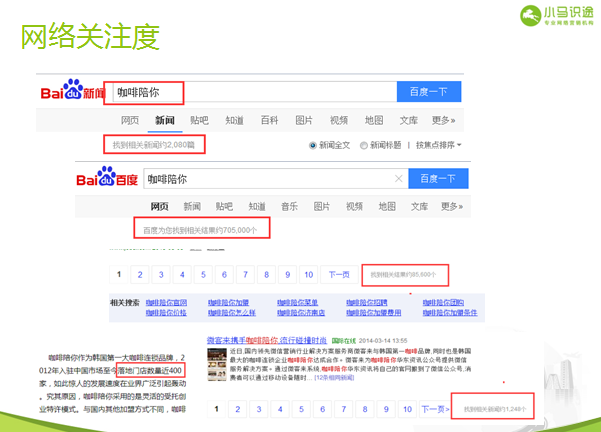Go to page 2 in pager above 相关搜索
This screenshot has height=432, width=601.
[x=140, y=275]
